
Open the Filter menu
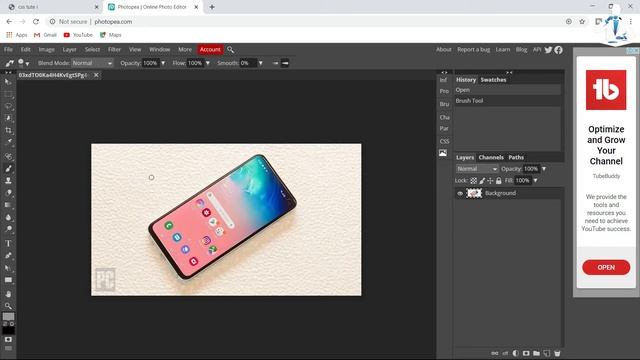pos(115,50)
